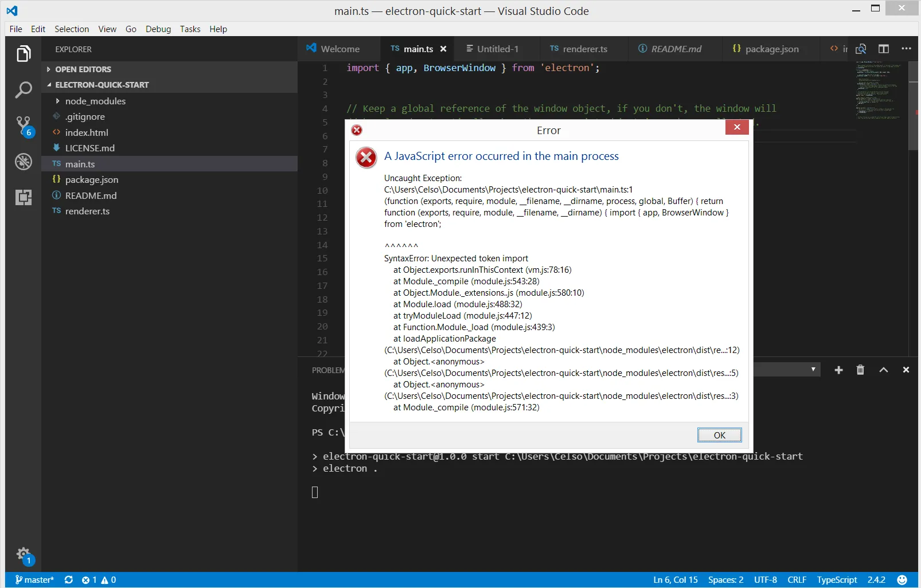Open LICENSE.md in the explorer
The width and height of the screenshot is (921, 588).
point(169,148)
